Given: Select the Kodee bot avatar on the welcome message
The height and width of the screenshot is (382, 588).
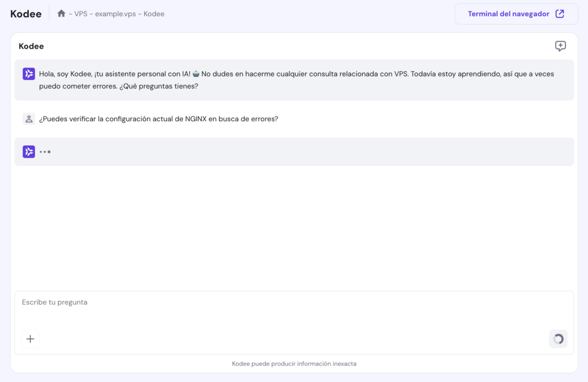Looking at the screenshot, I should tap(29, 74).
